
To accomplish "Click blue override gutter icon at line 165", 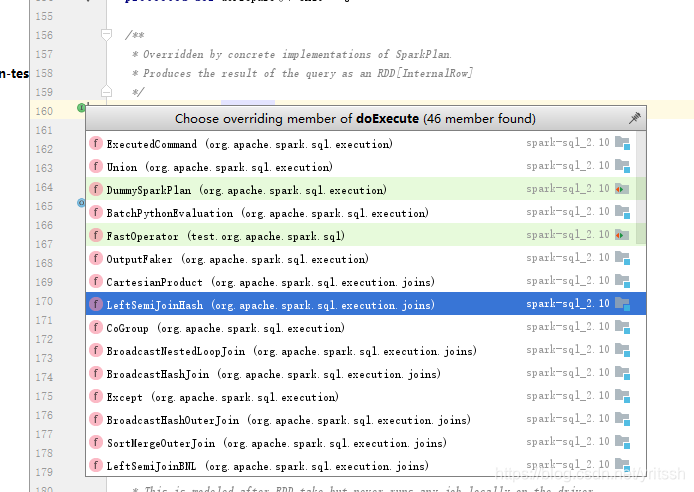I will click(x=81, y=203).
